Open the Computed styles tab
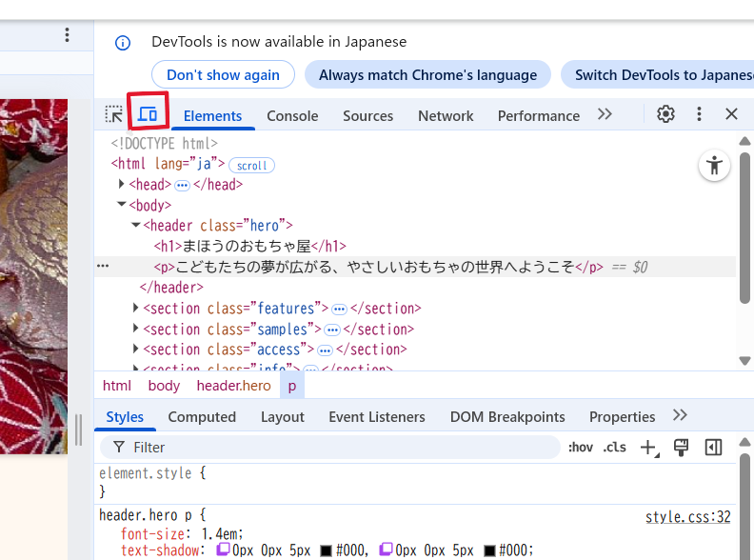754x560 pixels. (x=202, y=417)
